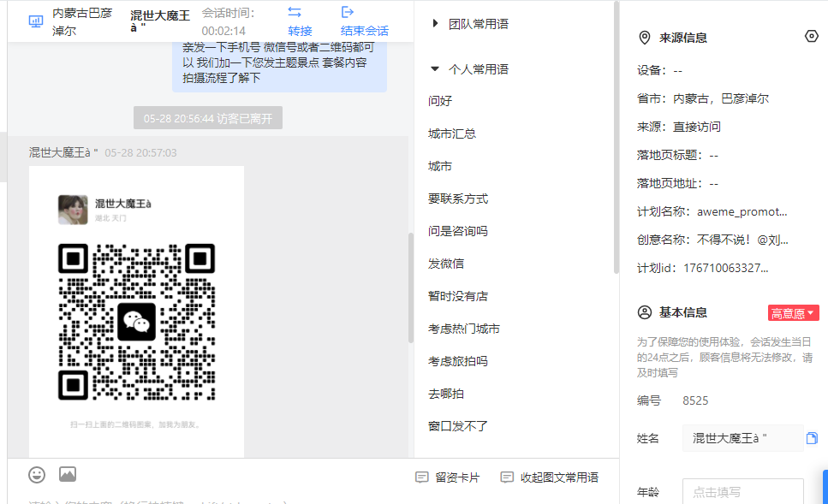Image resolution: width=828 pixels, height=504 pixels.
Task: Click the 省市 内蒙古，巴彦淖尔 text
Action: point(703,98)
